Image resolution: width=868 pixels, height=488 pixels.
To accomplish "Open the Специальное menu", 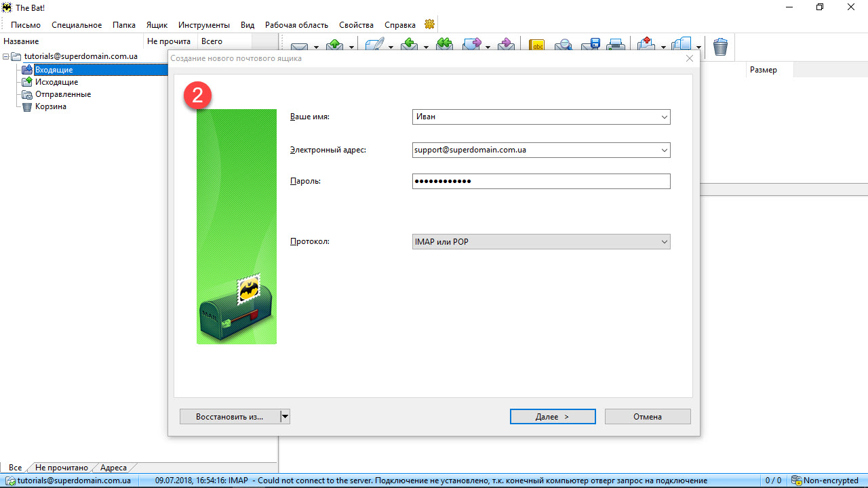I will tap(77, 25).
